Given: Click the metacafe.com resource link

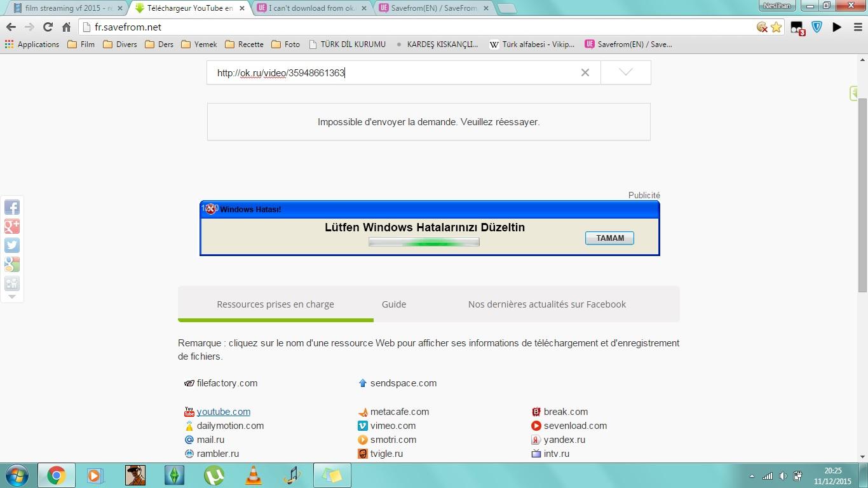Looking at the screenshot, I should pos(400,412).
